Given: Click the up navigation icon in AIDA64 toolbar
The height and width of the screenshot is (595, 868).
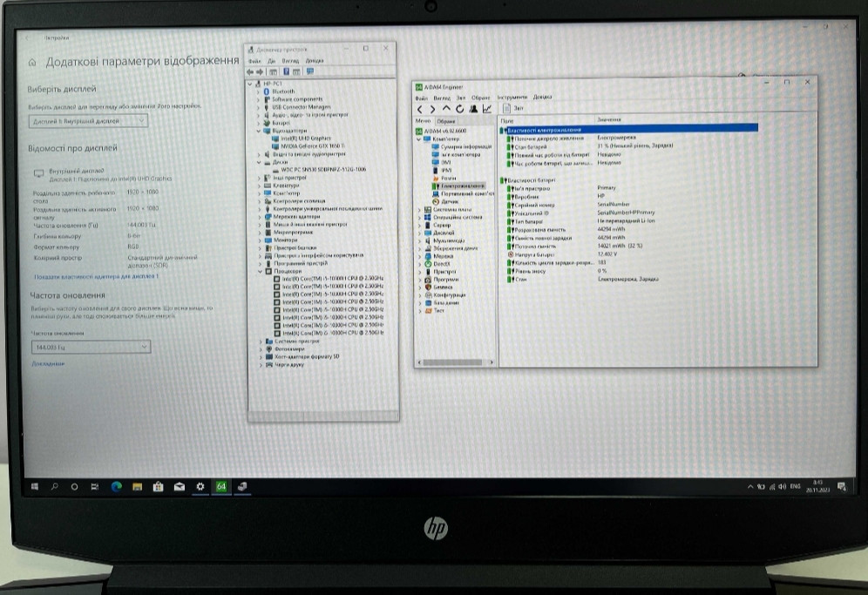Looking at the screenshot, I should 446,109.
